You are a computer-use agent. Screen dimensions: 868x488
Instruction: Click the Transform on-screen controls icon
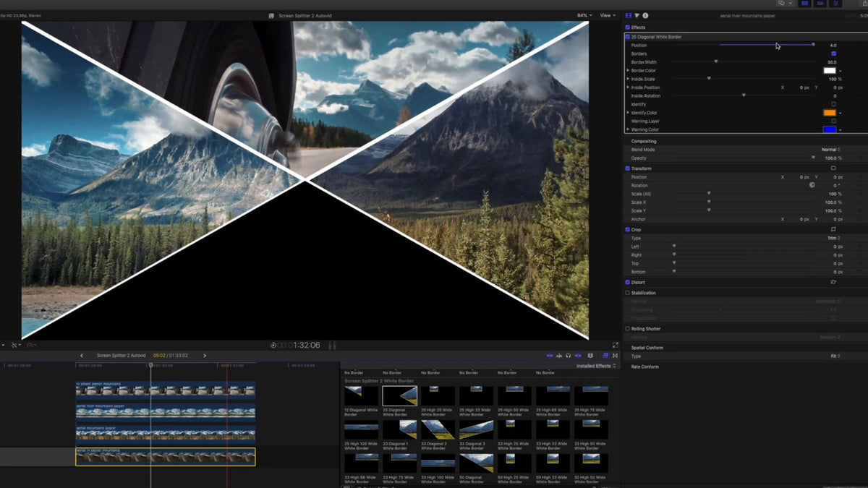pyautogui.click(x=833, y=168)
